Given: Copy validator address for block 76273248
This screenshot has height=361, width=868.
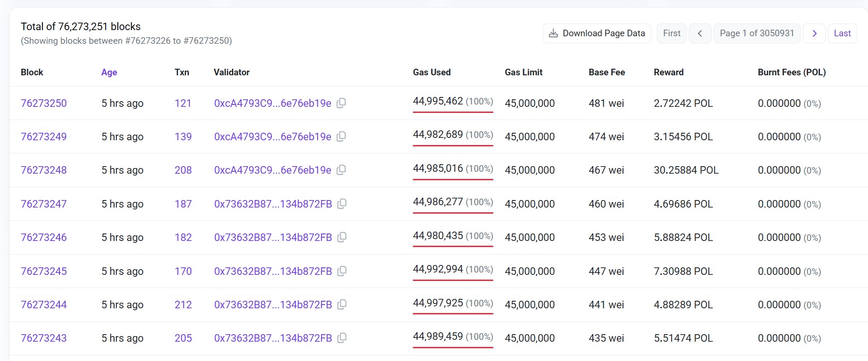Looking at the screenshot, I should pos(341,170).
